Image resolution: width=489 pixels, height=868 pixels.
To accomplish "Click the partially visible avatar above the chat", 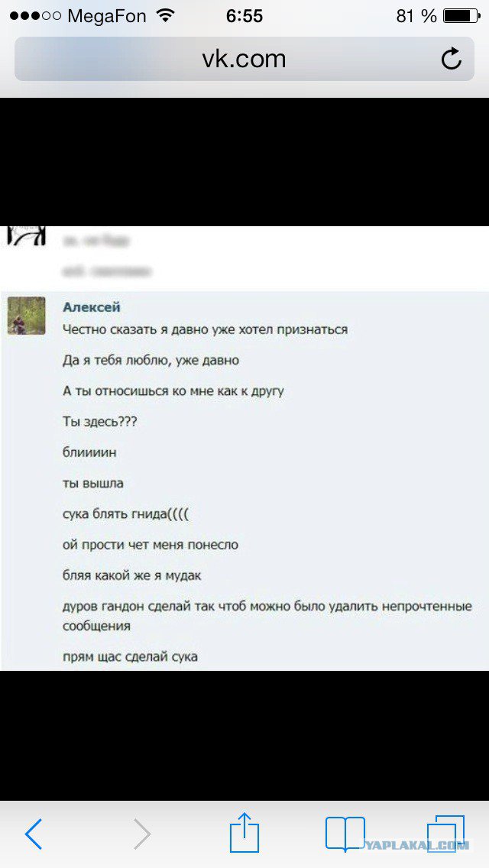I will tap(26, 235).
